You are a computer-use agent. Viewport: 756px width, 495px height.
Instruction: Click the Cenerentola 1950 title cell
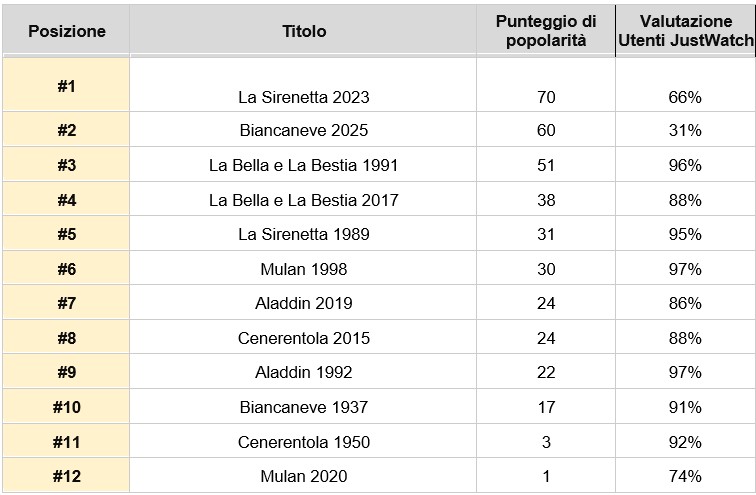point(303,441)
